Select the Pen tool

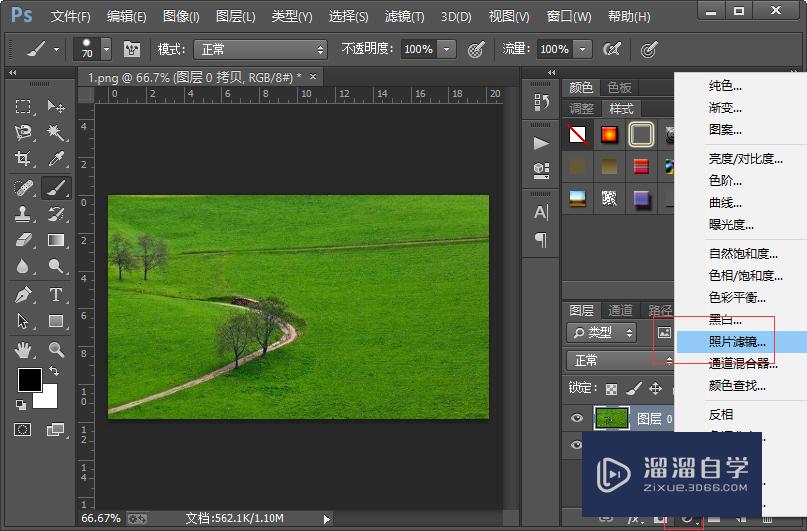(x=24, y=294)
